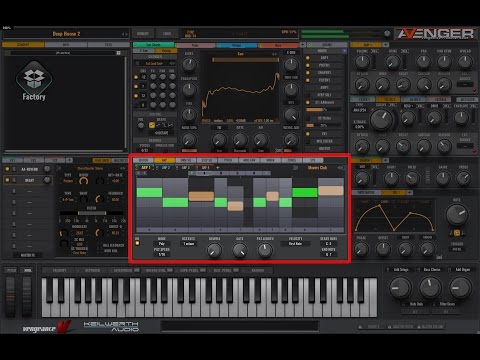
Task: Switch to the ARP tab
Action: tap(164, 160)
